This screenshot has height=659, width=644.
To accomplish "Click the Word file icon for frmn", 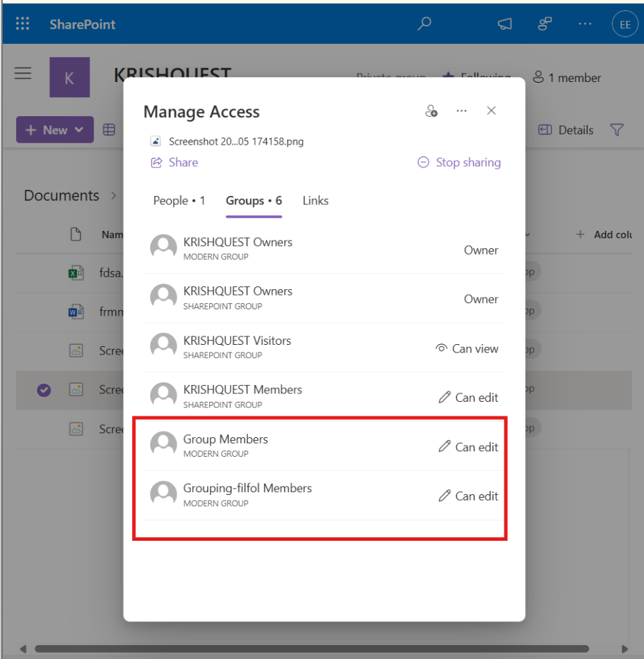I will tap(76, 312).
